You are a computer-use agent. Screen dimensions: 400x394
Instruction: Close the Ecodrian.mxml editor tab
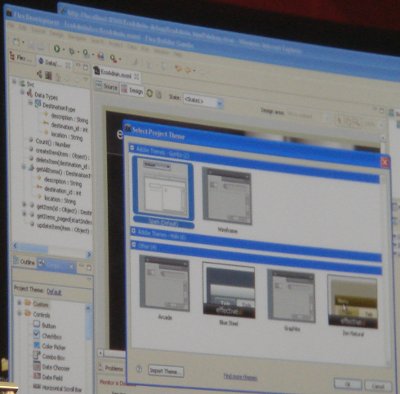point(136,76)
